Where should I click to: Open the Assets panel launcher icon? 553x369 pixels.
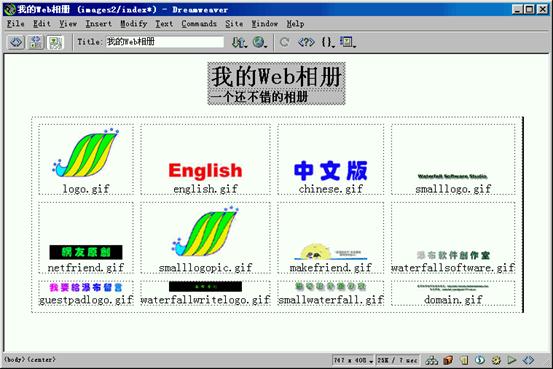click(448, 360)
